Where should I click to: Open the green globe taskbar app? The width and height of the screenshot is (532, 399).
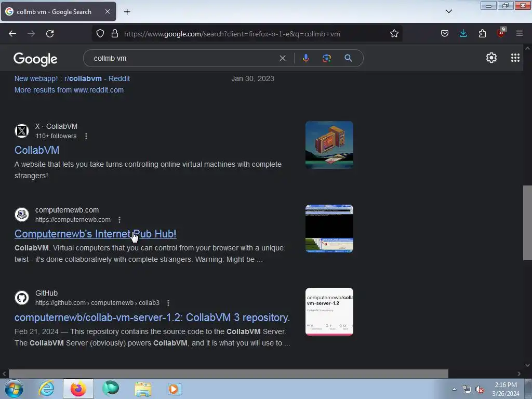coord(111,389)
